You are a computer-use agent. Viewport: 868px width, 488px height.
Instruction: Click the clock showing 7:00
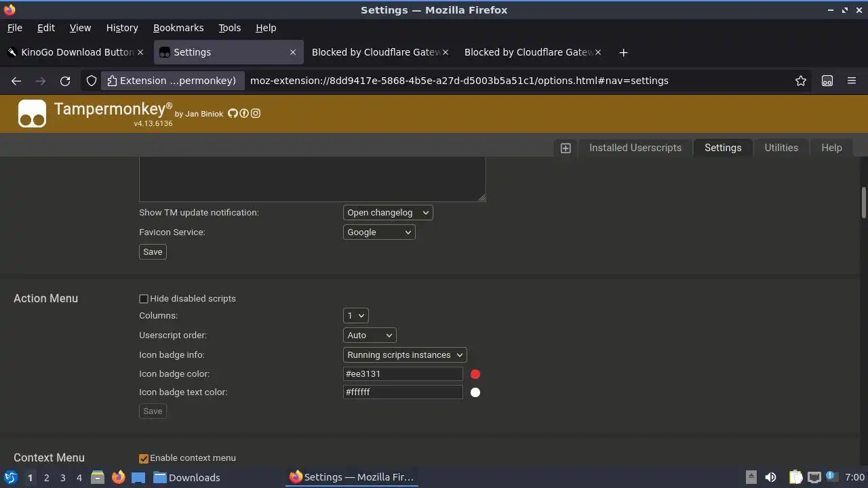(x=855, y=477)
